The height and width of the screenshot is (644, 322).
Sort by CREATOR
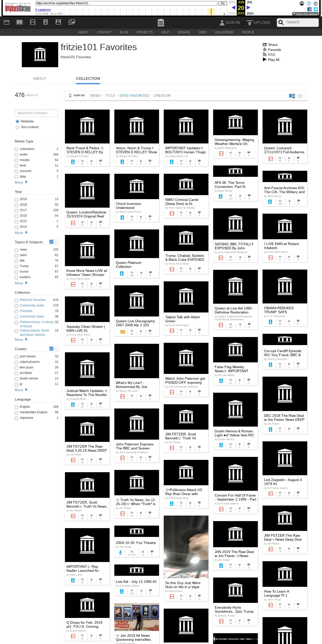tap(162, 96)
